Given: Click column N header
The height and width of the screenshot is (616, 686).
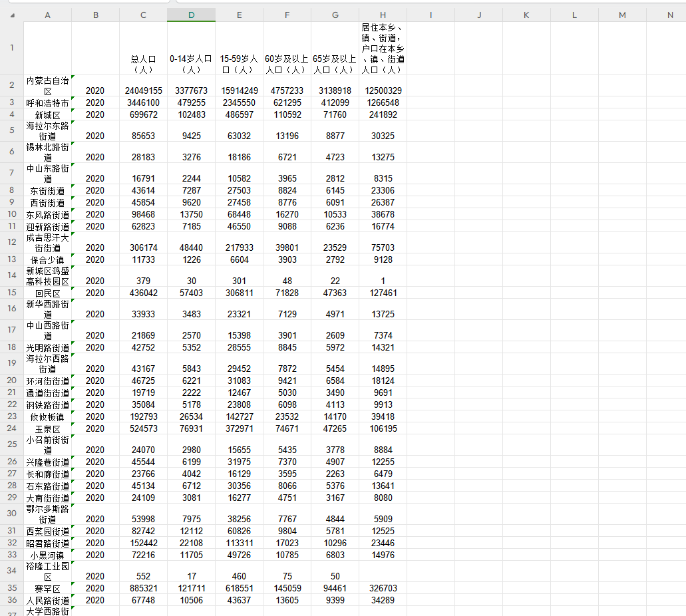Looking at the screenshot, I should (x=669, y=15).
